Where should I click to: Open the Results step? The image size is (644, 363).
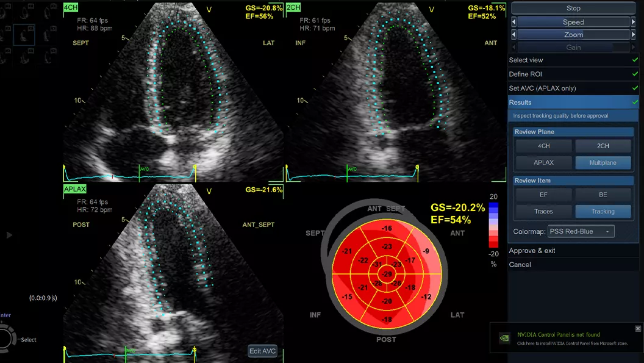[573, 102]
